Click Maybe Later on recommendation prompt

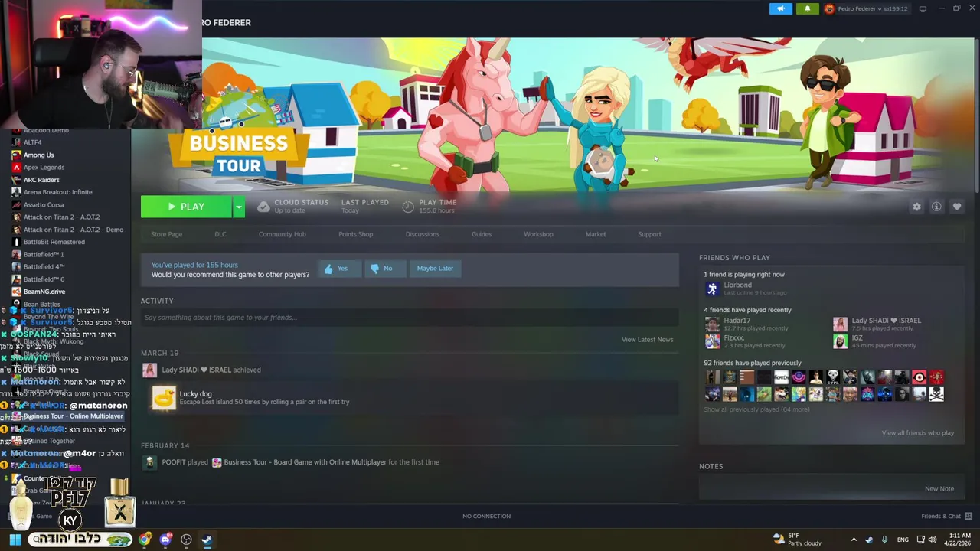click(435, 269)
